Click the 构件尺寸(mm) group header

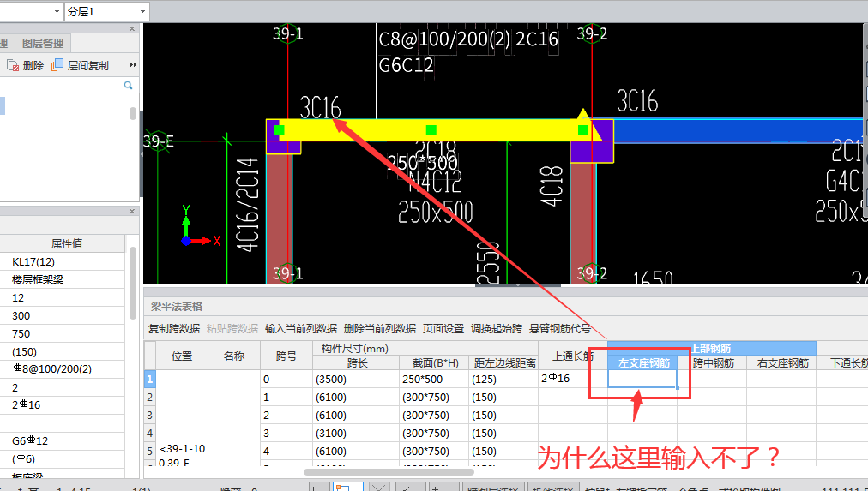coord(425,349)
